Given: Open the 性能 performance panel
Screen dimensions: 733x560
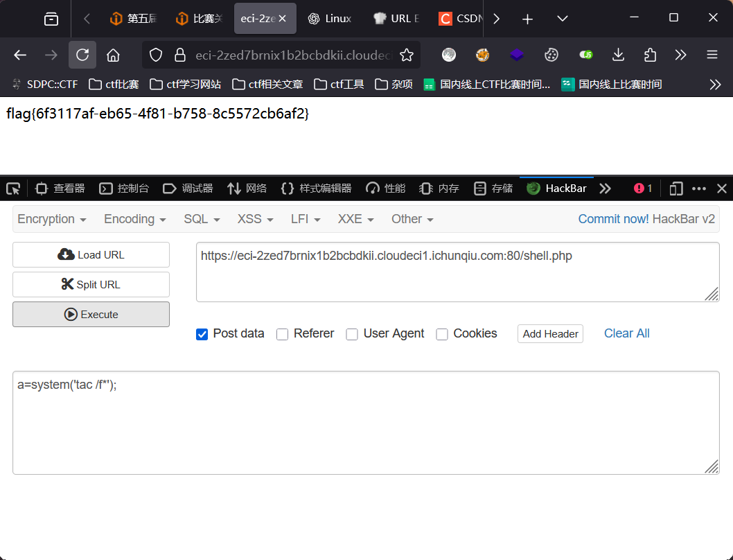Looking at the screenshot, I should [x=385, y=189].
